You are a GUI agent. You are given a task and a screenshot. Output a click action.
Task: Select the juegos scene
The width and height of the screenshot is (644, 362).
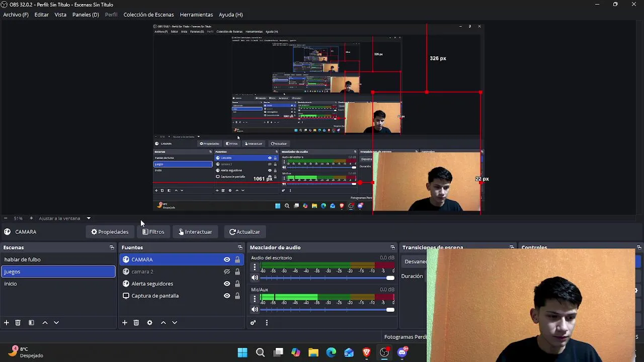(x=58, y=271)
